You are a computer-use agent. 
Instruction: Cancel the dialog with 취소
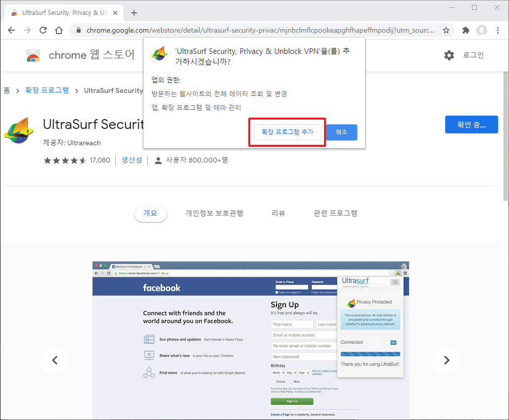[x=341, y=132]
